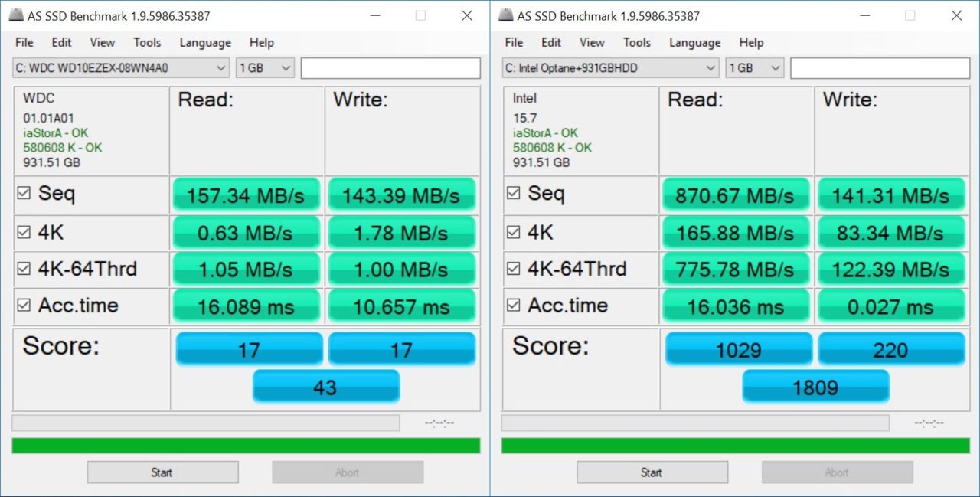Viewport: 980px width, 497px height.
Task: Click the gray progress bar in WDC window
Action: click(x=206, y=423)
